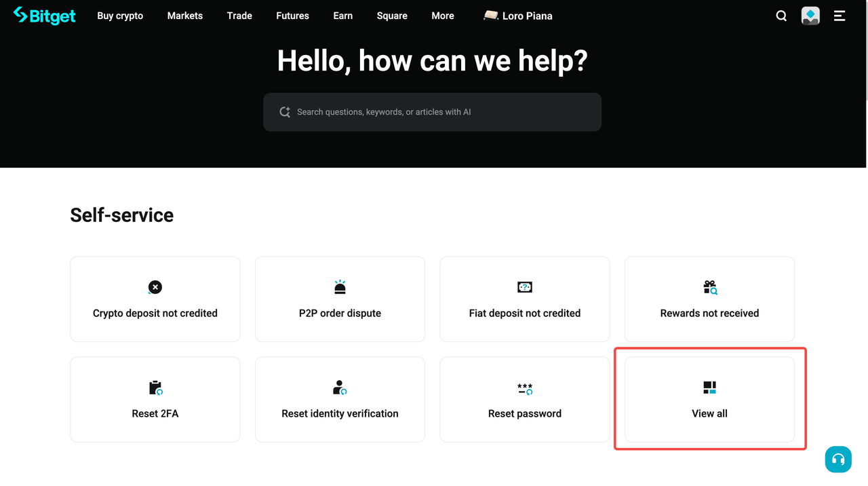Open the hamburger menu at top right

pos(840,16)
